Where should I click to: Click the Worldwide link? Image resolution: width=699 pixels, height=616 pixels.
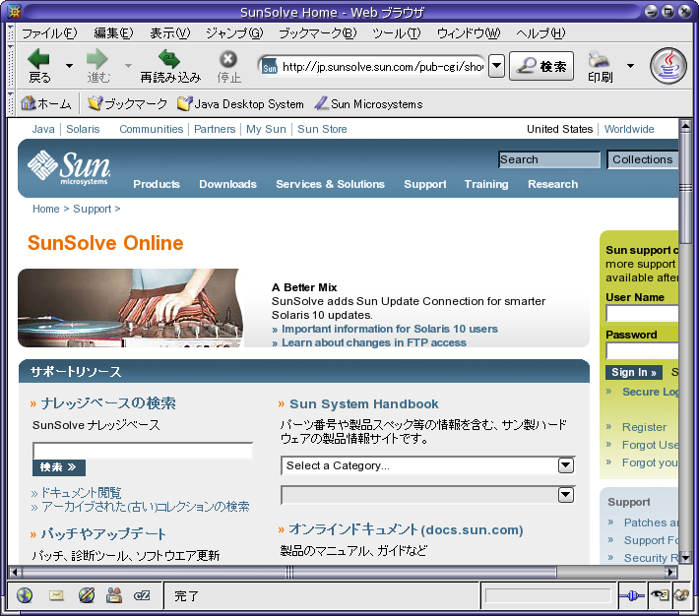[x=629, y=129]
